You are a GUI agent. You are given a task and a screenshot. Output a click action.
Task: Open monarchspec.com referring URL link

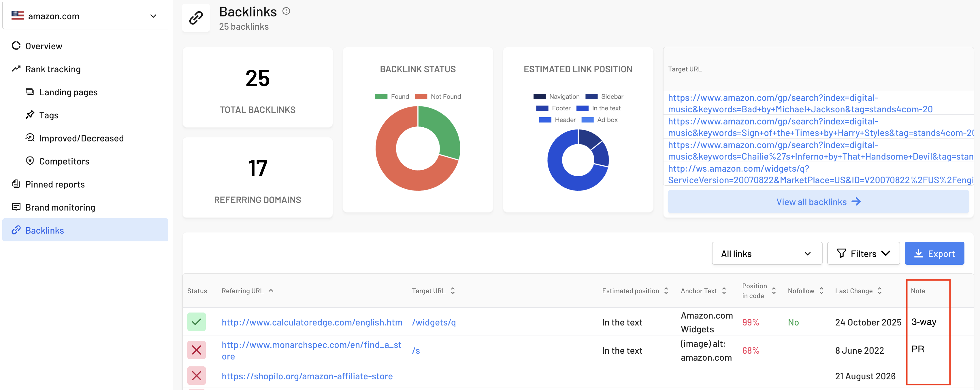coord(312,351)
